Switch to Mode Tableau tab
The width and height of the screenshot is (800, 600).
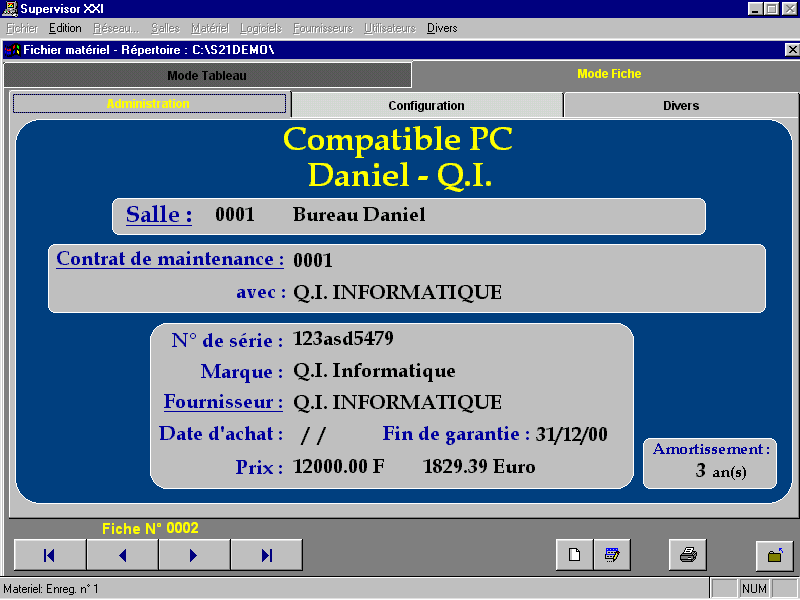click(207, 76)
